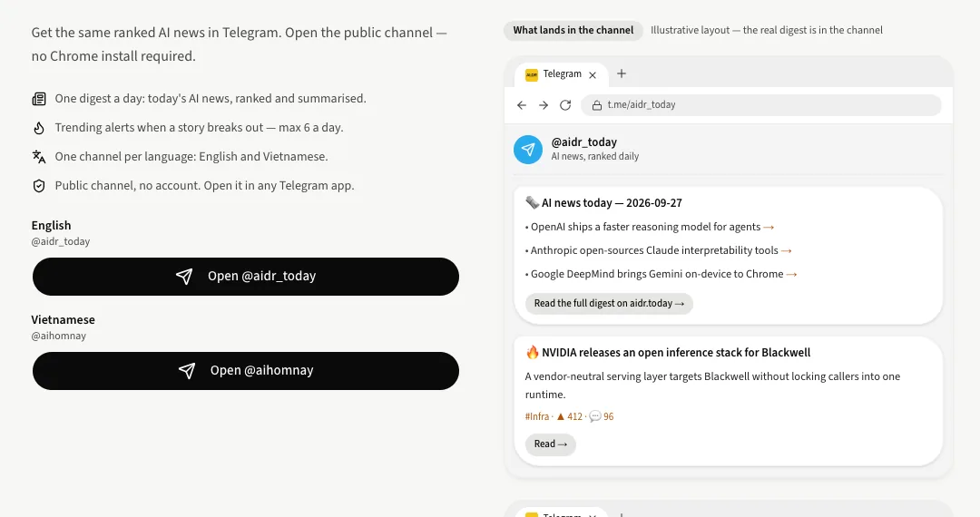Open the Anthropic interpretability tools story arrow
This screenshot has width=980, height=517.
tap(786, 251)
